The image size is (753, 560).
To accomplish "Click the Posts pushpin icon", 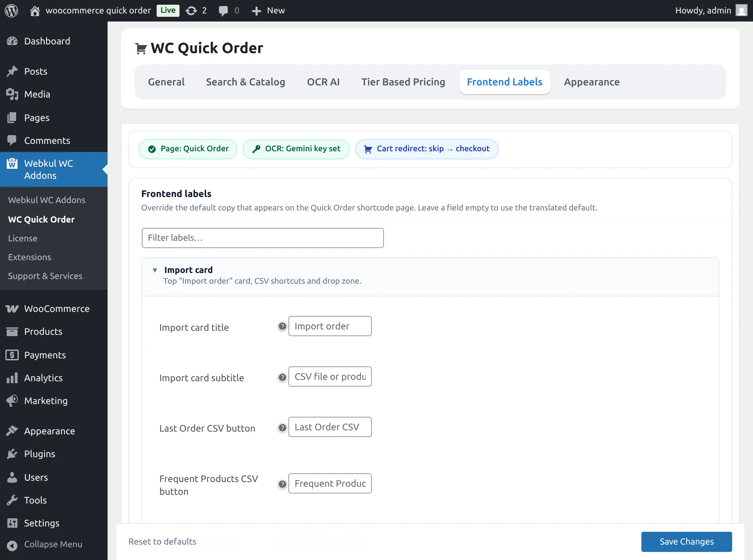I will point(12,71).
